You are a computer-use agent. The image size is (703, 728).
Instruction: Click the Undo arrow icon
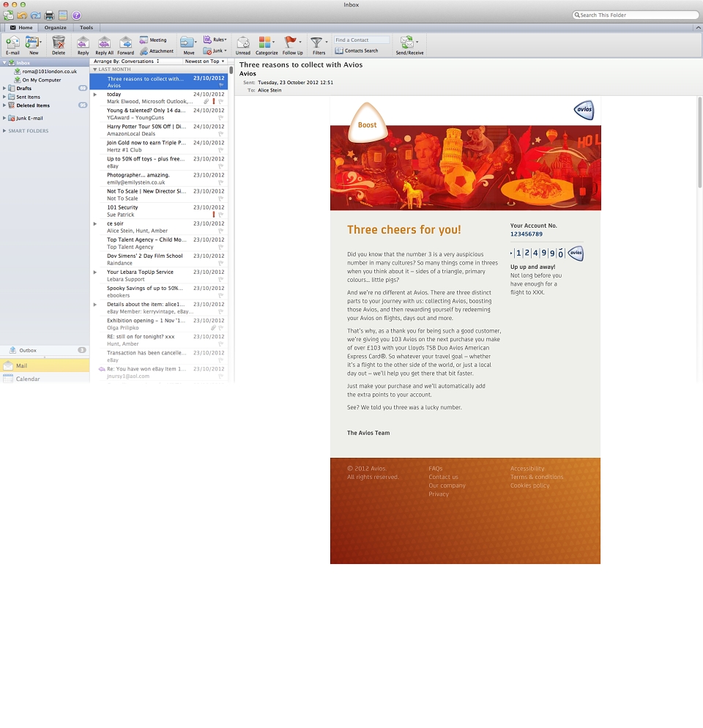22,15
